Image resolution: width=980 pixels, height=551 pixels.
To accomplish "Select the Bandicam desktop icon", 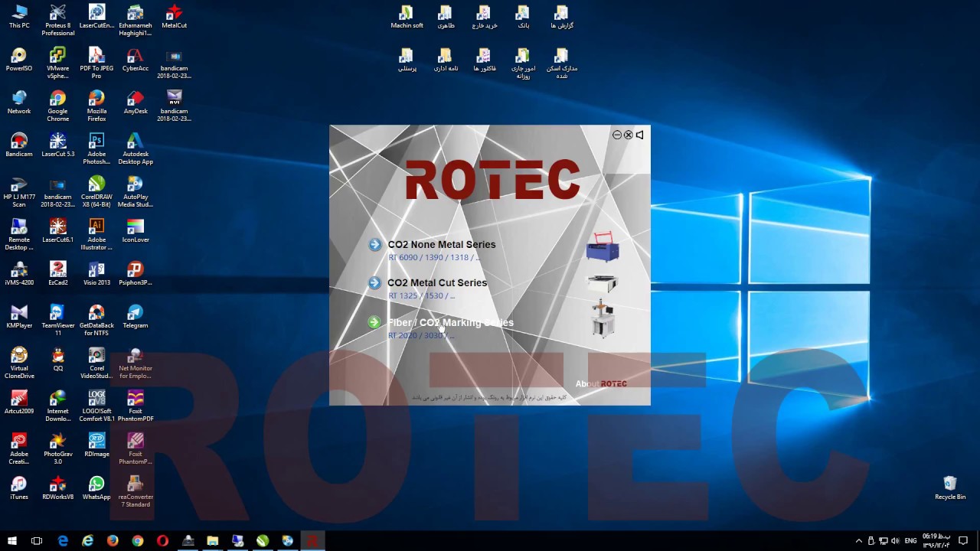I will pyautogui.click(x=19, y=145).
